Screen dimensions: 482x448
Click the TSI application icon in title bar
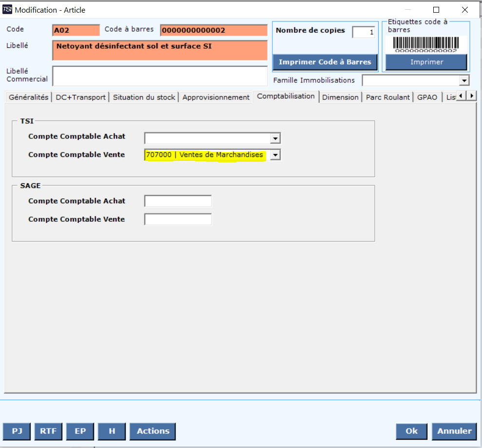coord(8,10)
